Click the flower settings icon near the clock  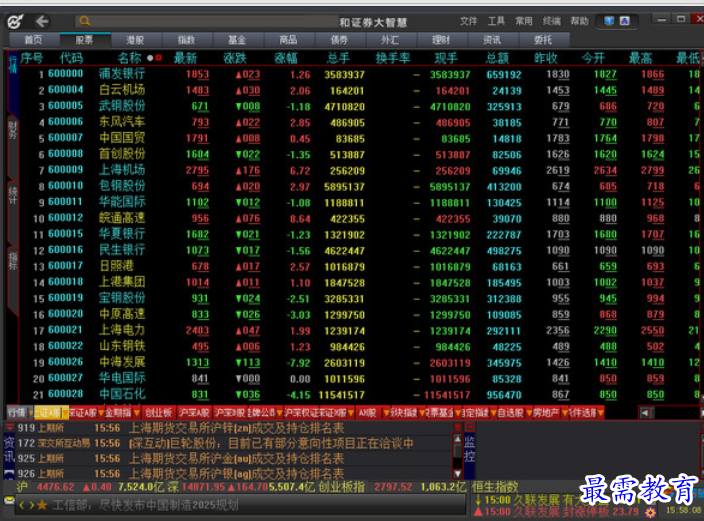pos(650,512)
